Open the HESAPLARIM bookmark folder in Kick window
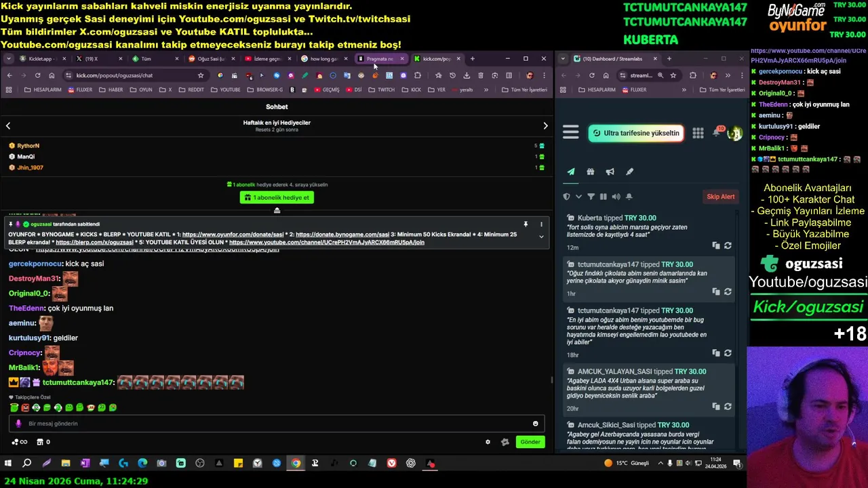The width and height of the screenshot is (868, 488). 43,89
